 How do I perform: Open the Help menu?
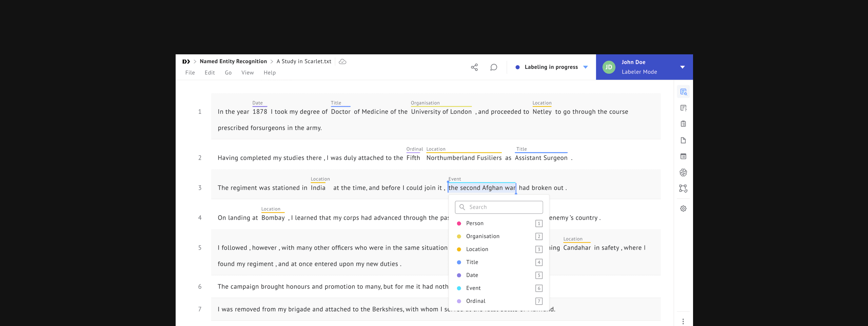[x=270, y=73]
